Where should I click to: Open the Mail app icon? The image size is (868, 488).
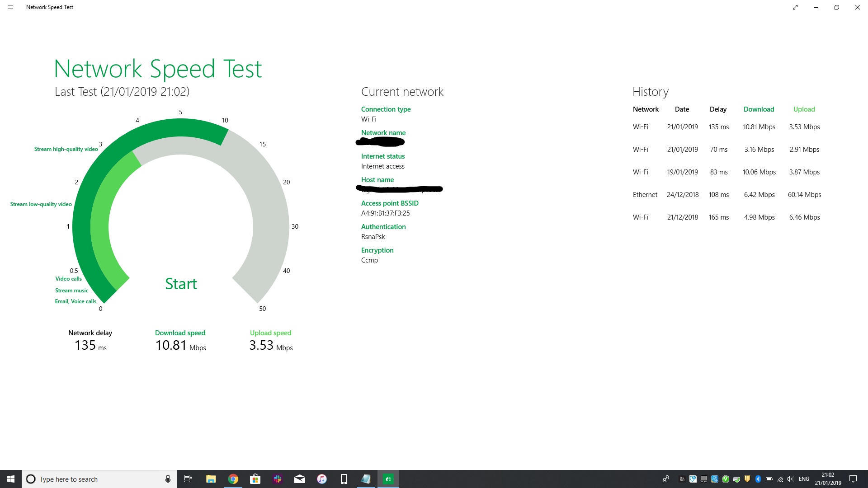pos(300,479)
